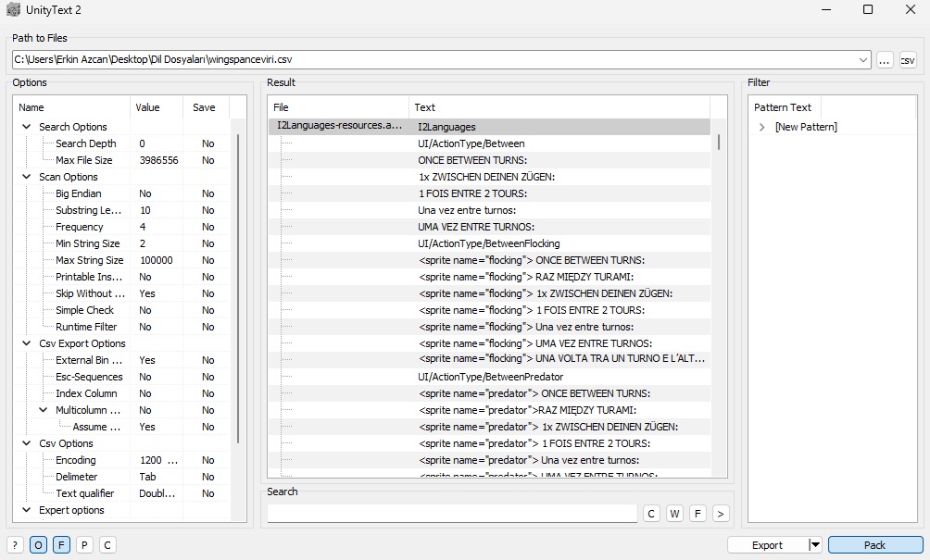Click the Options panel vertical scrollbar
Screen dimensions: 930x560
coord(238,289)
